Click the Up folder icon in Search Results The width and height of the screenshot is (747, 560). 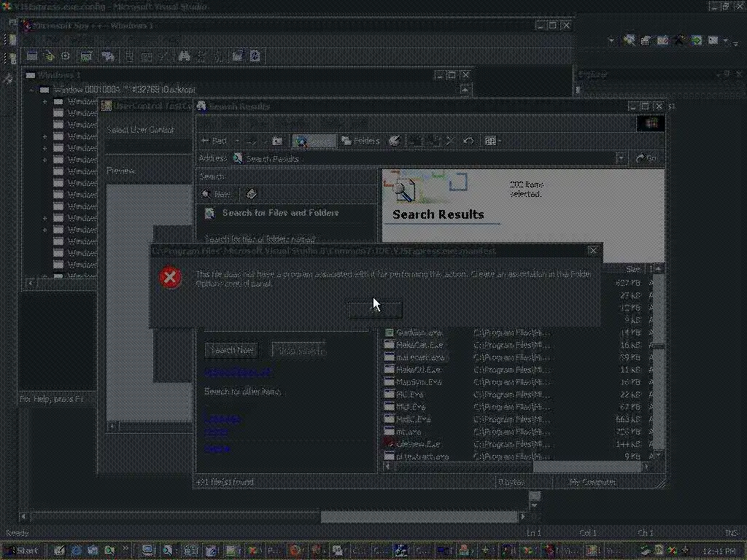(x=277, y=141)
